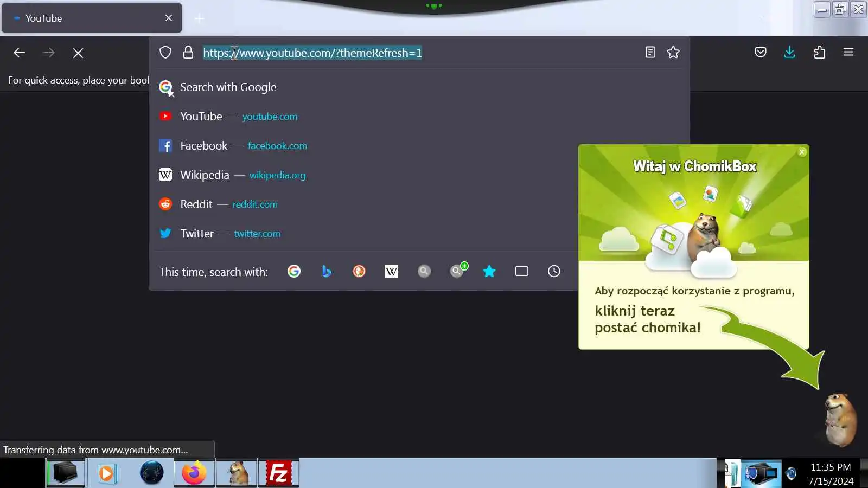
Task: Open FileZilla from the taskbar
Action: tap(279, 473)
